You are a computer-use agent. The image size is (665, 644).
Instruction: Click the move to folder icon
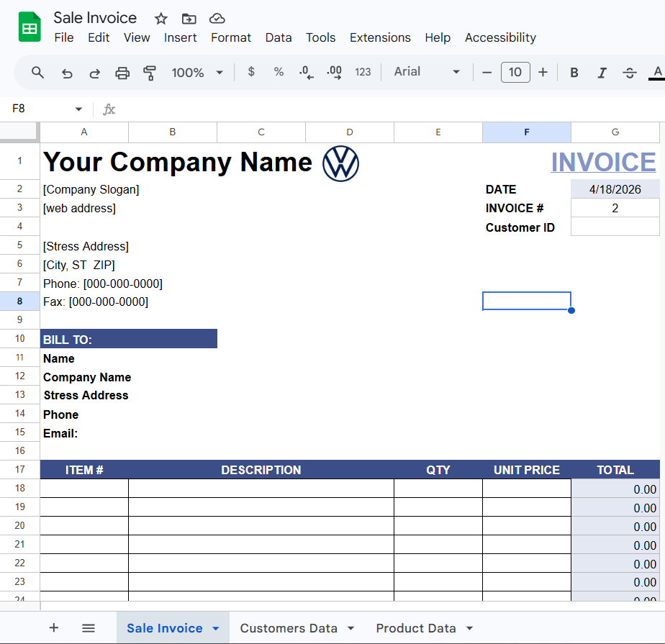point(189,19)
